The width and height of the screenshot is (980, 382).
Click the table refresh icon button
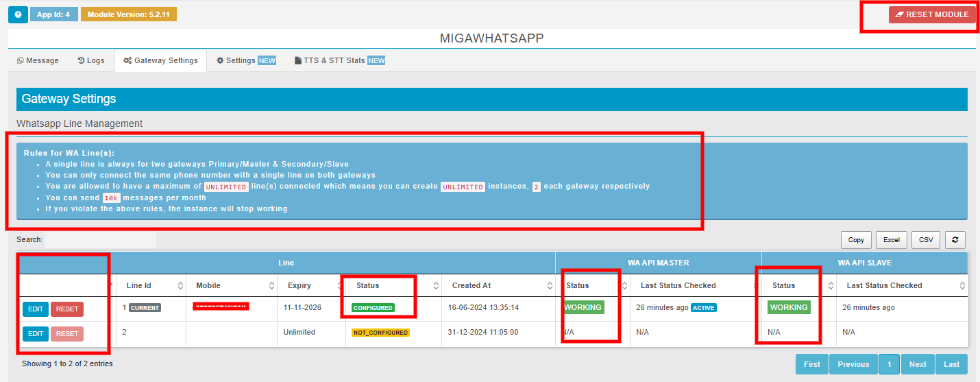(955, 240)
